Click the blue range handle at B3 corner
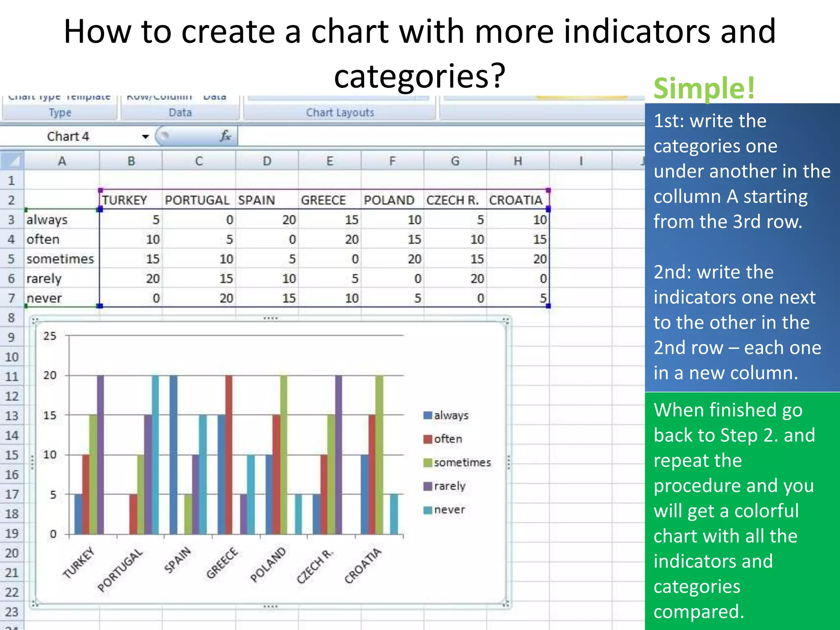The width and height of the screenshot is (840, 630). click(100, 209)
